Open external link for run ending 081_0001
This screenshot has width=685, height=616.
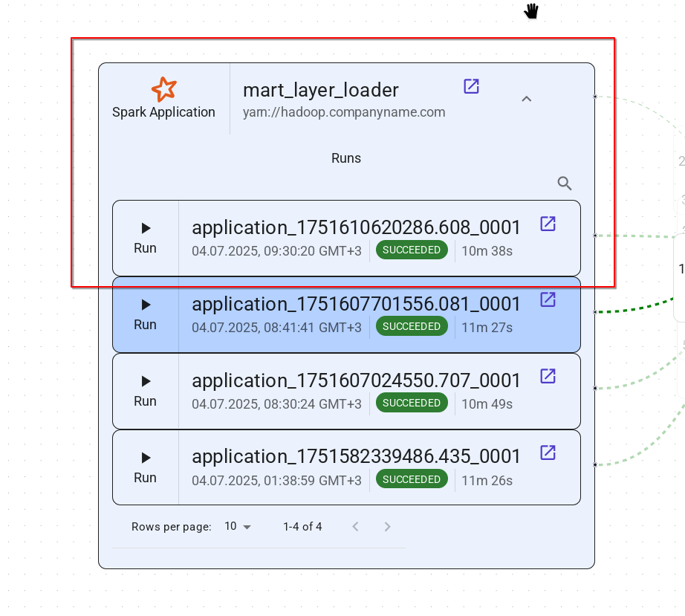click(x=548, y=299)
